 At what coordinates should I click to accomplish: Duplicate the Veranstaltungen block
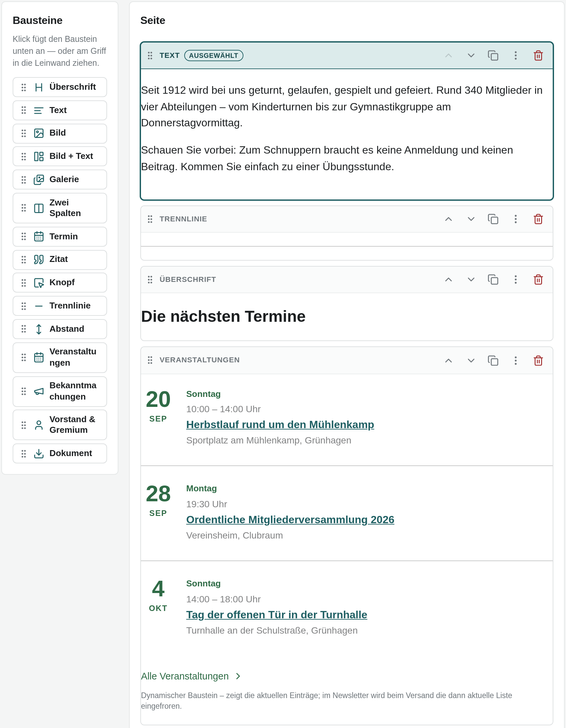coord(493,361)
